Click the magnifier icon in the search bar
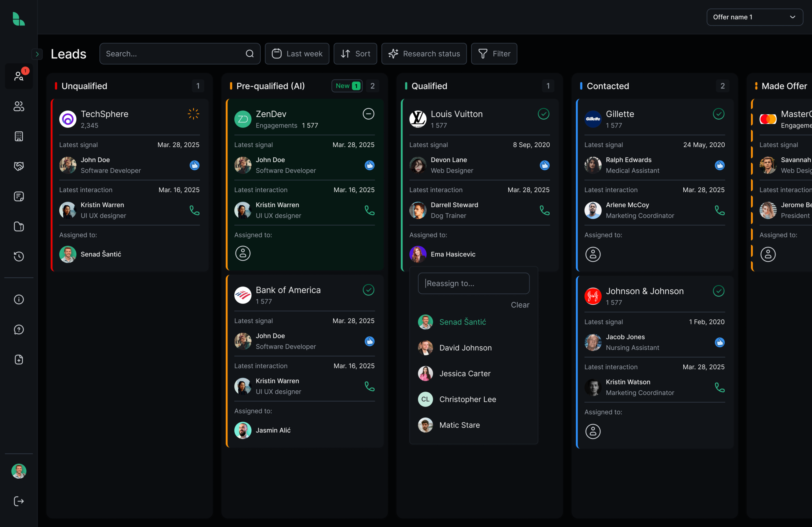Screen dimensions: 812x527 pyautogui.click(x=250, y=54)
